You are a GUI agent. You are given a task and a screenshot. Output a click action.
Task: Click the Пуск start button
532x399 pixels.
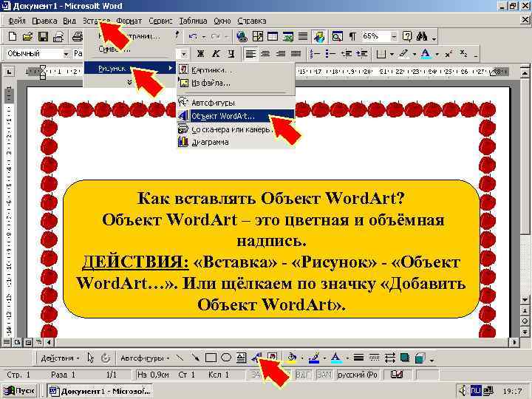tap(19, 391)
